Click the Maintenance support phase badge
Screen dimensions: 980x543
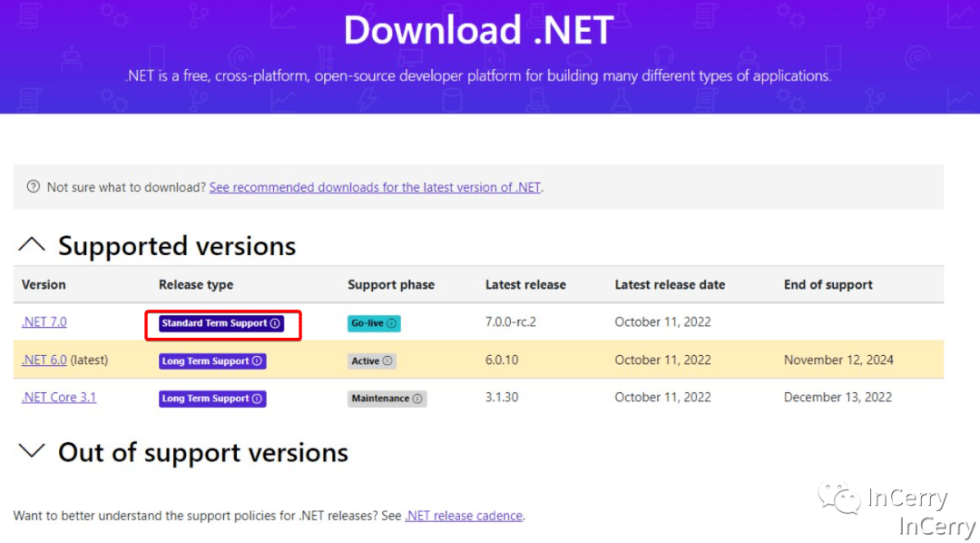[380, 399]
